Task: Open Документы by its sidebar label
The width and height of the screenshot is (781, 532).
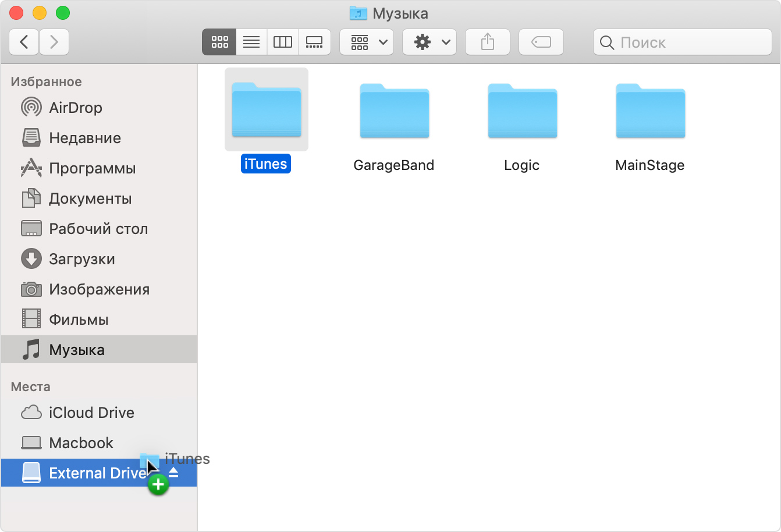Action: click(x=90, y=198)
